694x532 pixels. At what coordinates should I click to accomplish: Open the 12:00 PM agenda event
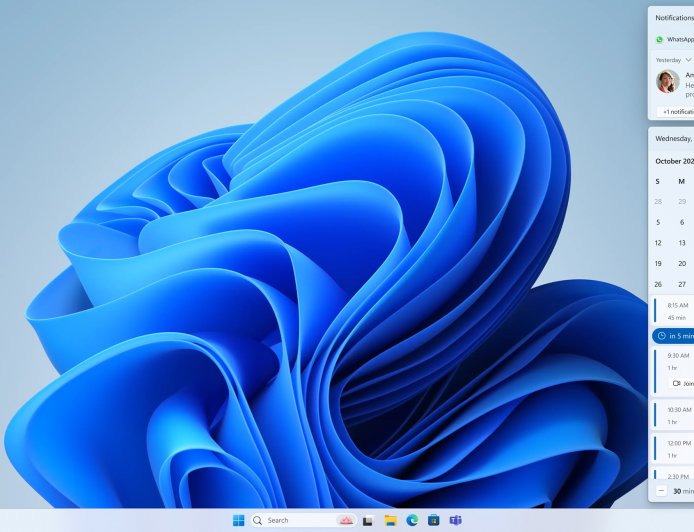click(673, 449)
